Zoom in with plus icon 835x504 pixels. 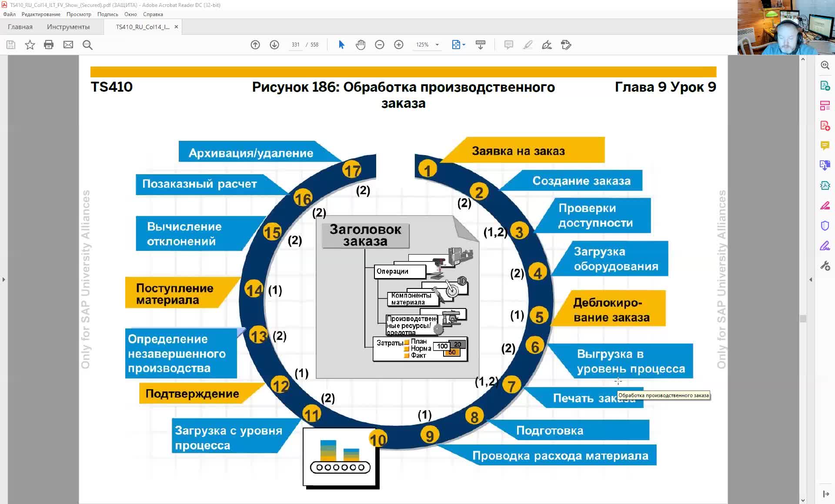click(x=399, y=45)
